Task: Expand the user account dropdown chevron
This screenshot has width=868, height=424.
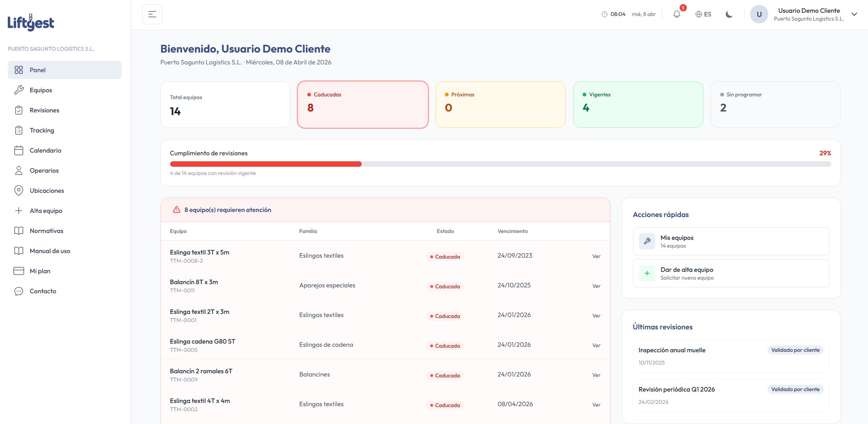Action: (854, 14)
